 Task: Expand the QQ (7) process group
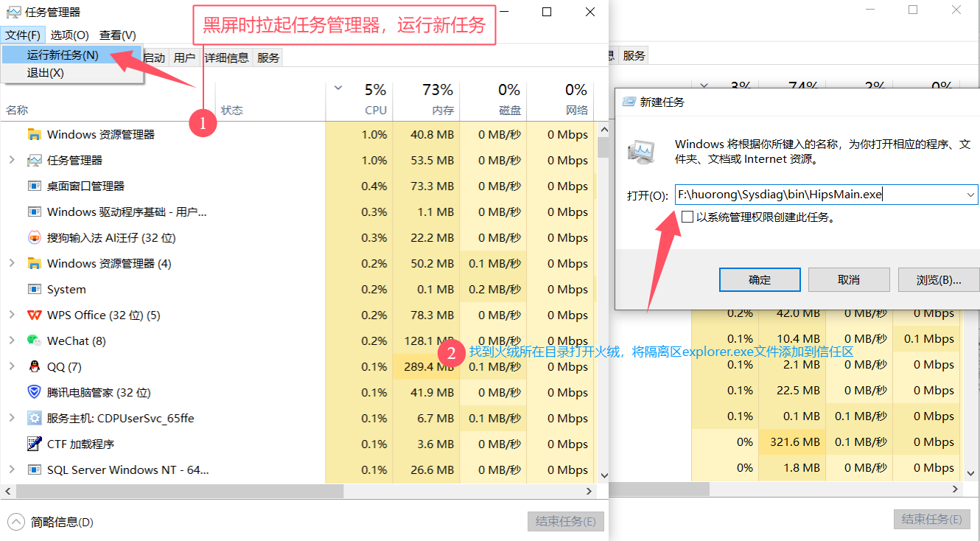(x=12, y=366)
